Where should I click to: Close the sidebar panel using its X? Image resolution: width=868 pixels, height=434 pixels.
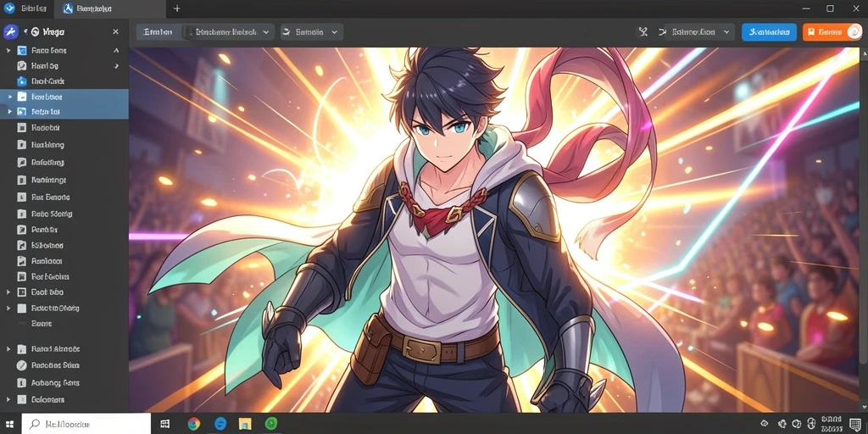click(115, 32)
